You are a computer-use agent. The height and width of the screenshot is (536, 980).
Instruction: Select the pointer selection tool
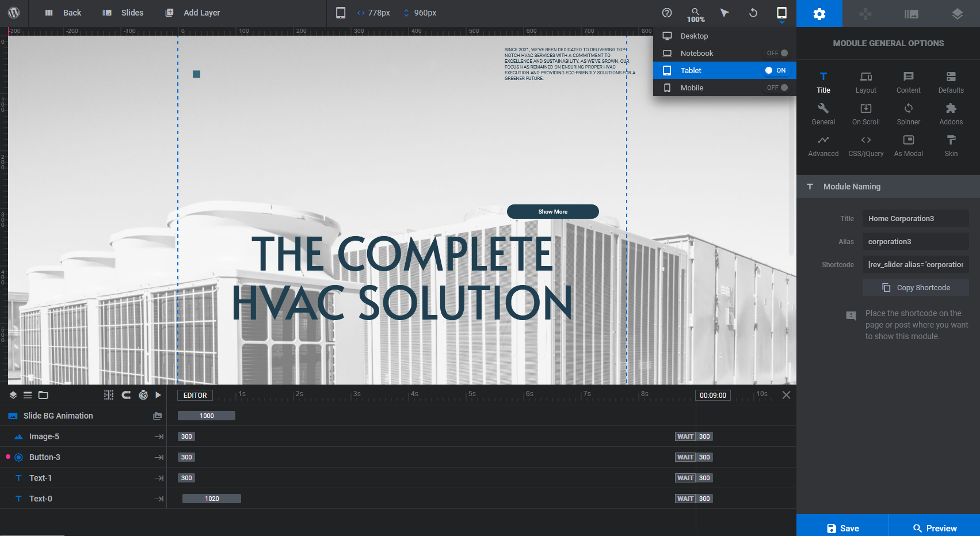[x=724, y=13]
